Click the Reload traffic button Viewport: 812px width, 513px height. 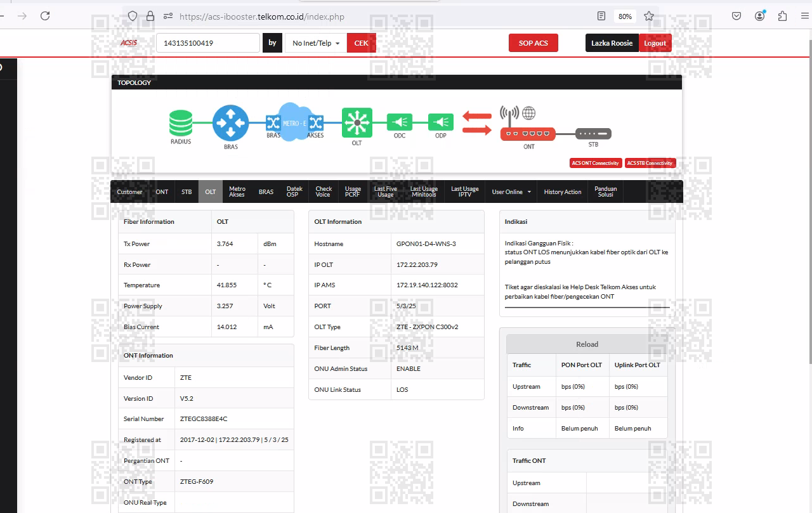click(587, 344)
